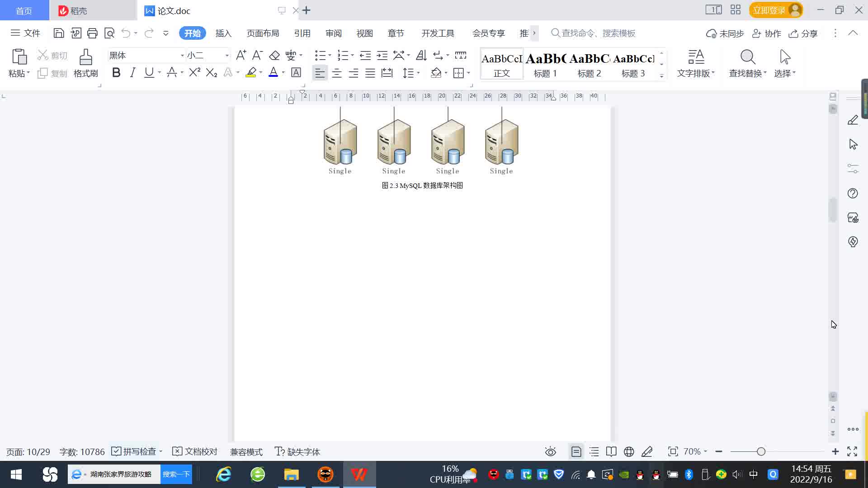This screenshot has height=488, width=868.
Task: Expand line spacing dropdown
Action: coord(419,73)
